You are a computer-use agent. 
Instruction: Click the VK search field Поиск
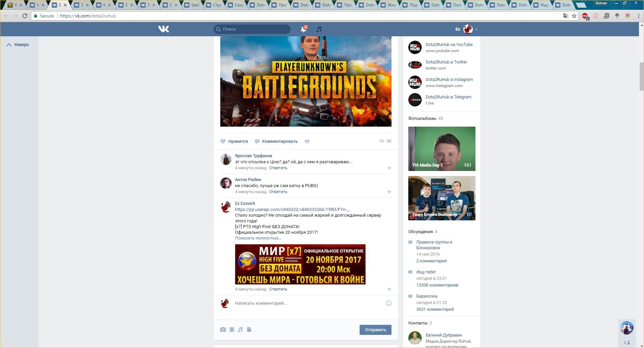click(252, 29)
